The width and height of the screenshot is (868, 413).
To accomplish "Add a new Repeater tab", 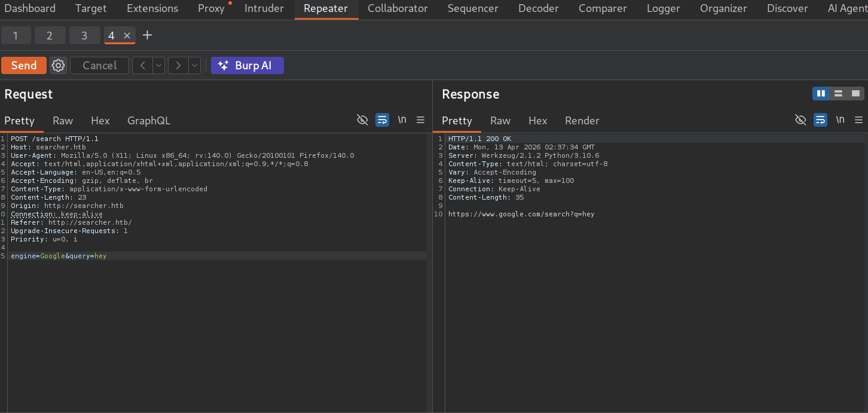I will [148, 35].
